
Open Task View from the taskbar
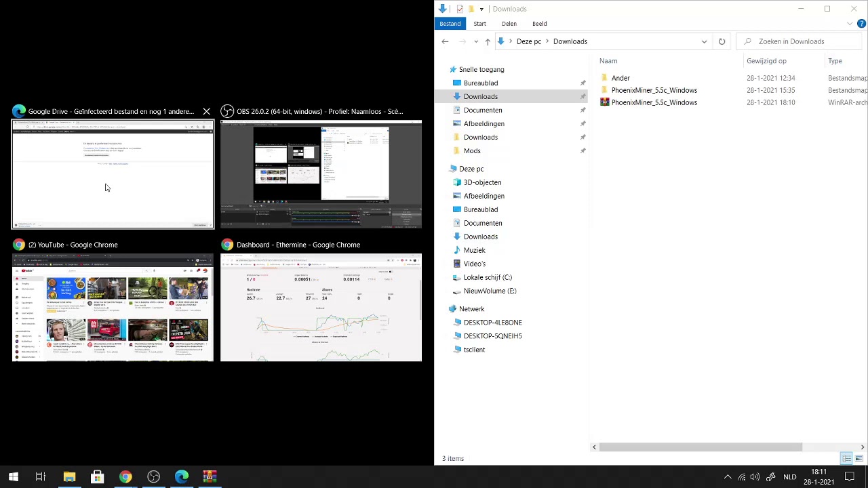coord(41,477)
